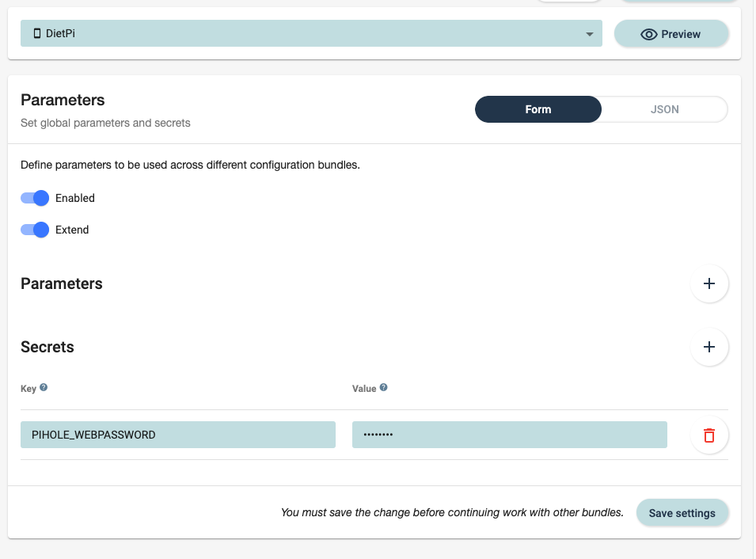The width and height of the screenshot is (756, 559).
Task: Click the Preview button
Action: coord(671,34)
